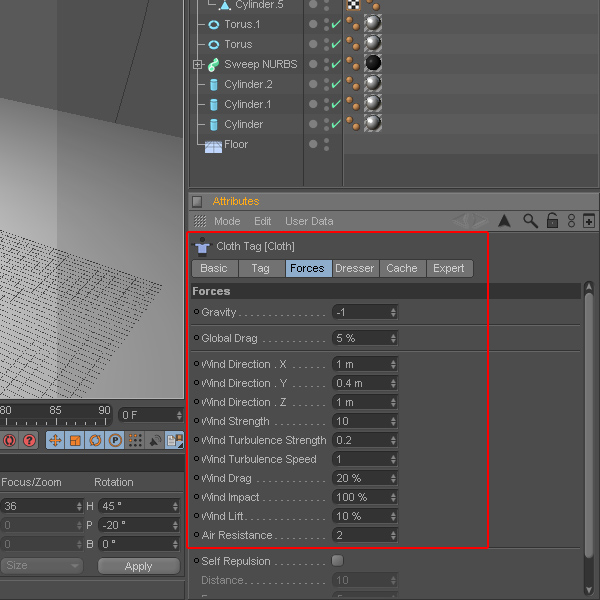Image resolution: width=600 pixels, height=600 pixels.
Task: Select the Phong tag on Torus.1
Action: click(x=352, y=24)
